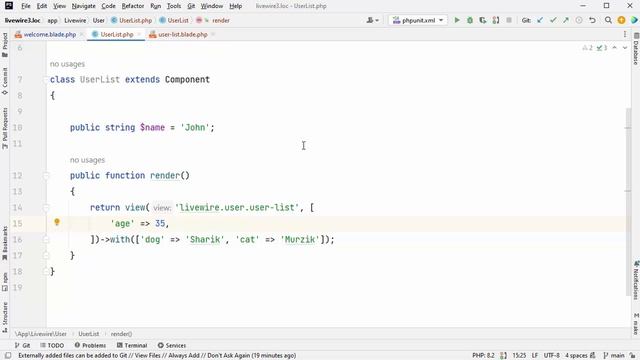
Task: Change the 4 spaces indent setting
Action: (x=577, y=356)
